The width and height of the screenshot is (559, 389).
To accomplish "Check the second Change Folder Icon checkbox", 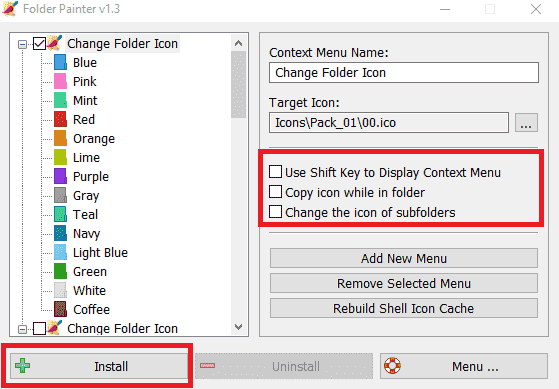I will pos(39,328).
